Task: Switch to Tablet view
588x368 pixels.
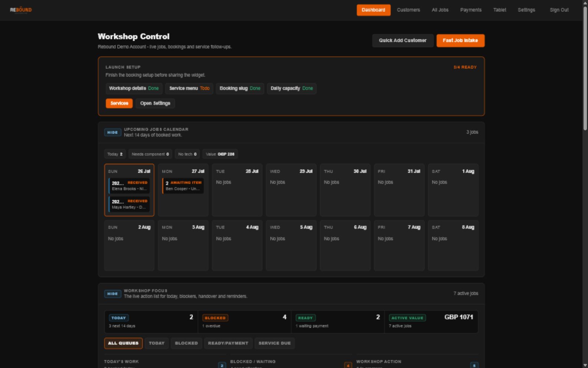Action: pyautogui.click(x=499, y=10)
